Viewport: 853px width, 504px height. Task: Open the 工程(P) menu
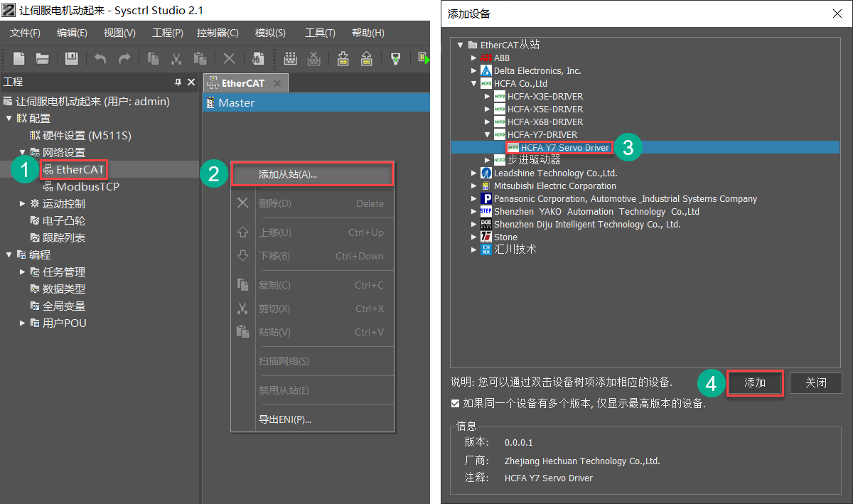pyautogui.click(x=168, y=33)
